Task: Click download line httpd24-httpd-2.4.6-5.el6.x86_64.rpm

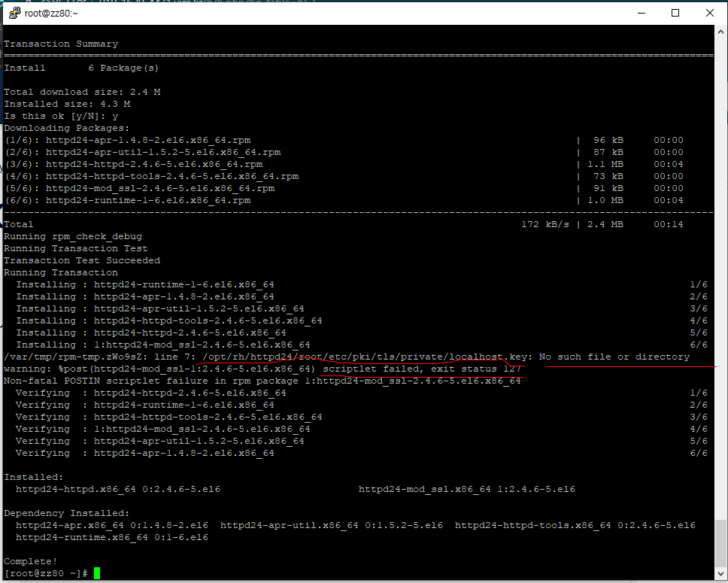Action: (x=344, y=165)
